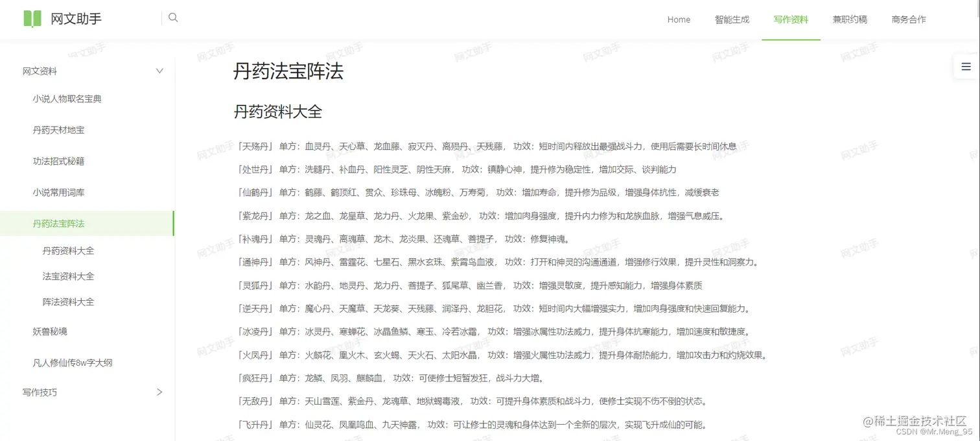Open the 智能生成 nav item

click(x=732, y=19)
